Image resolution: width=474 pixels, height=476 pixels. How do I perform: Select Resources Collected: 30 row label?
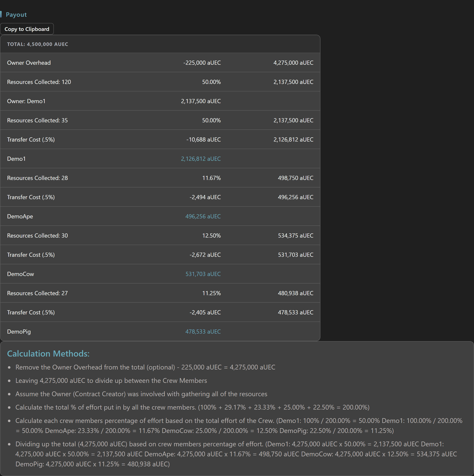37,236
